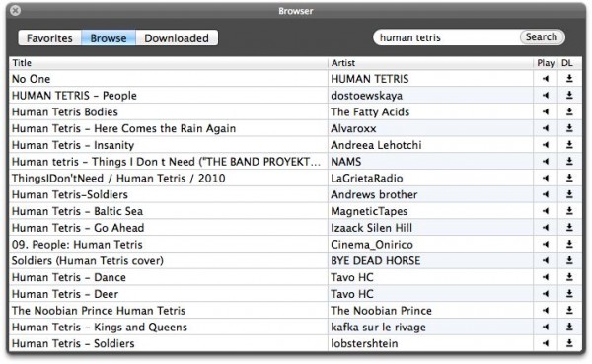The width and height of the screenshot is (592, 364).
Task: Select 'Soldiers (Human Tetris cover)' title
Action: pyautogui.click(x=88, y=261)
